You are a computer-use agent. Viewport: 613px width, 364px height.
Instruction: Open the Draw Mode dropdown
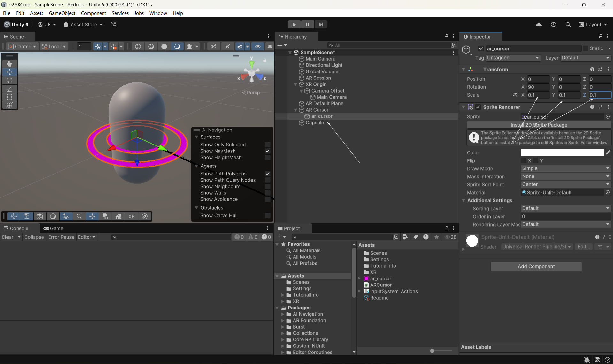tap(565, 169)
